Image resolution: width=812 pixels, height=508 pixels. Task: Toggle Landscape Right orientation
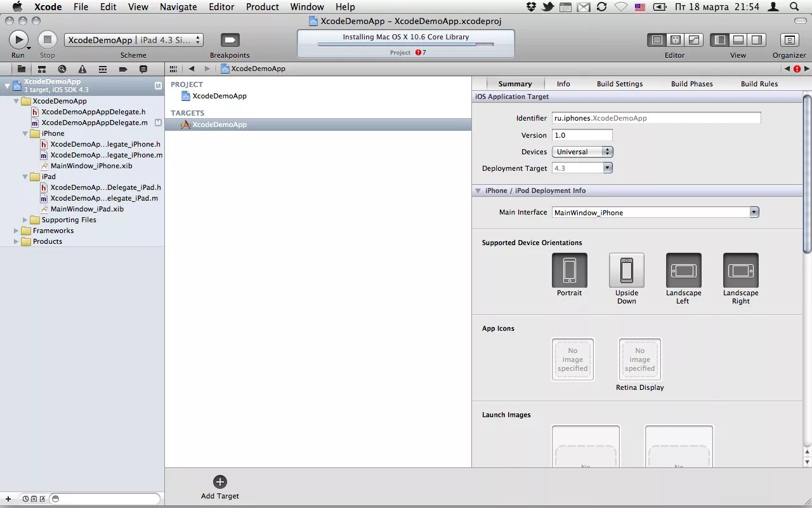pos(741,271)
